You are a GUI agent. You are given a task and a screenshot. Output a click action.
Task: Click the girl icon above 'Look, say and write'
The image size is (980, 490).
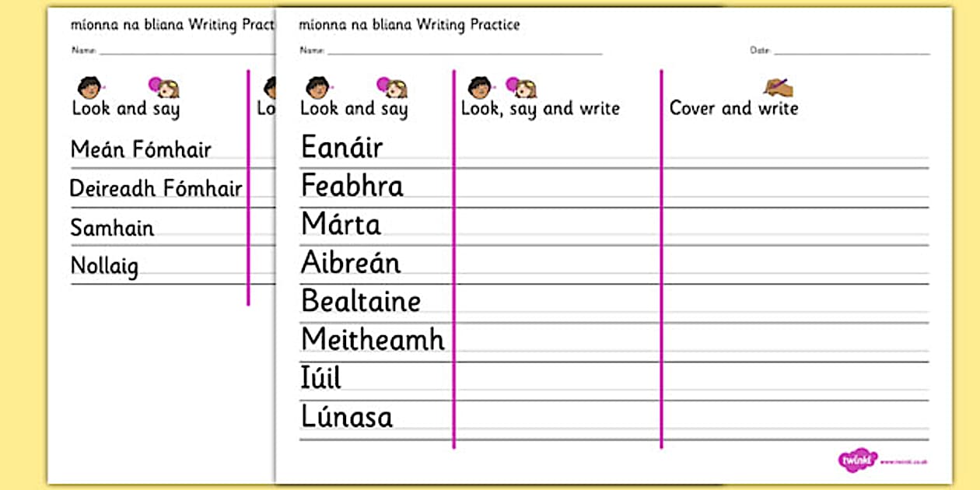coord(522,87)
